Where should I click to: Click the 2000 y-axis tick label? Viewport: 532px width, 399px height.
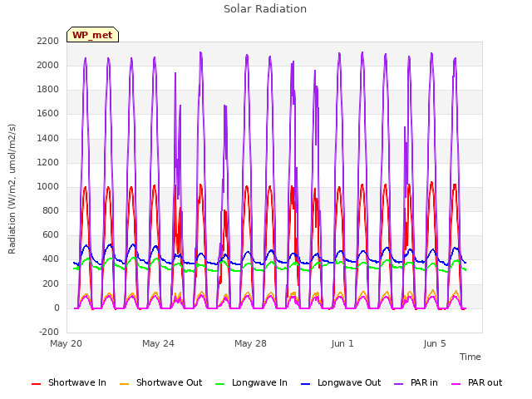tap(48, 65)
